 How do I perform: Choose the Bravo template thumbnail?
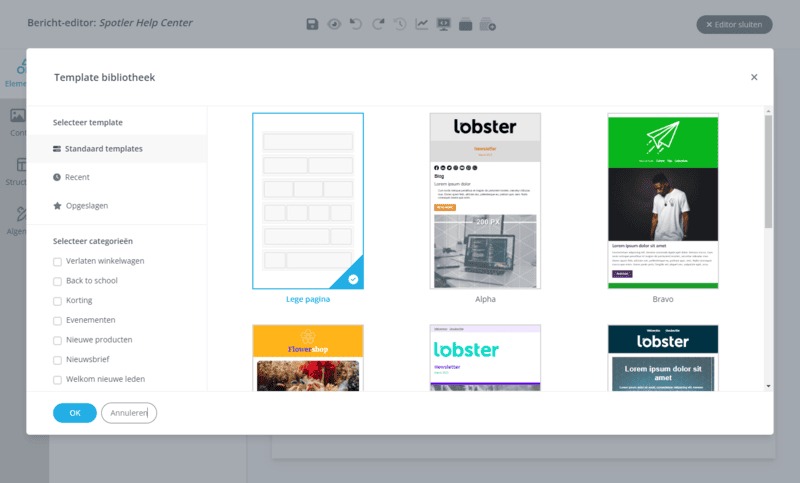(663, 201)
